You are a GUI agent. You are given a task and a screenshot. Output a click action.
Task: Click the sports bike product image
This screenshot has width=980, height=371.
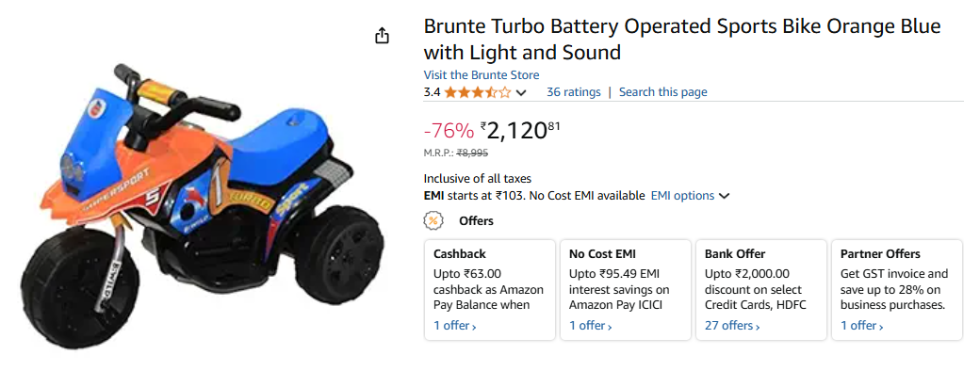(202, 206)
